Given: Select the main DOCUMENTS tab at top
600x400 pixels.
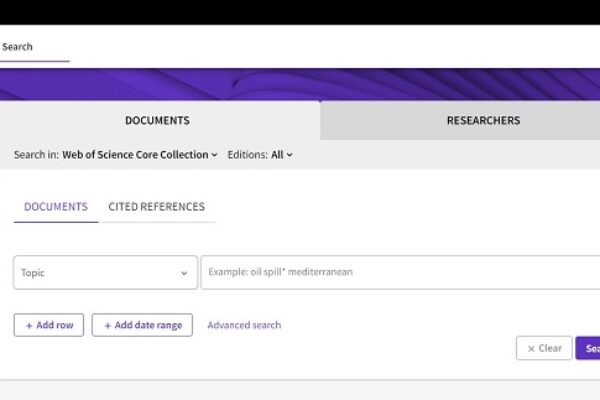Looking at the screenshot, I should [157, 121].
